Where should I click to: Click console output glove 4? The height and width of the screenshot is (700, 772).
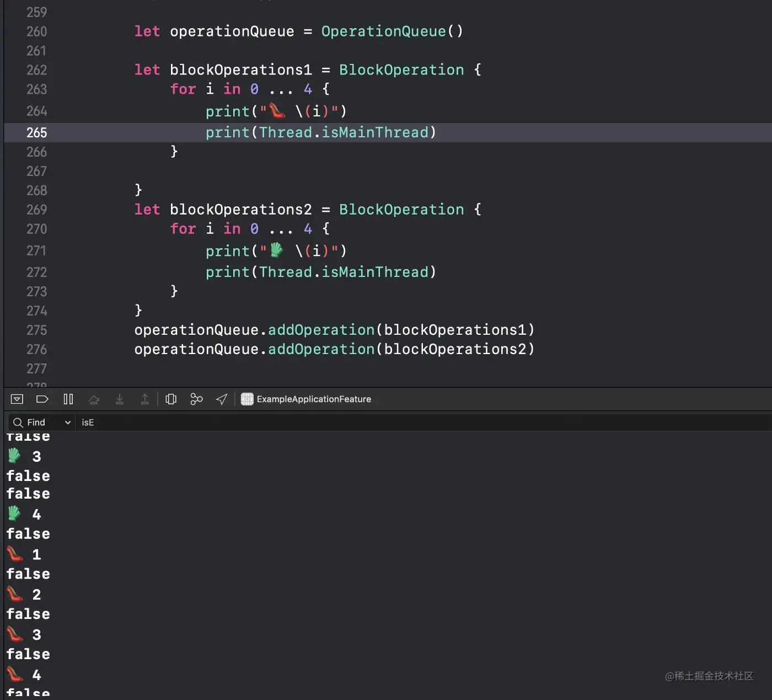pos(24,514)
